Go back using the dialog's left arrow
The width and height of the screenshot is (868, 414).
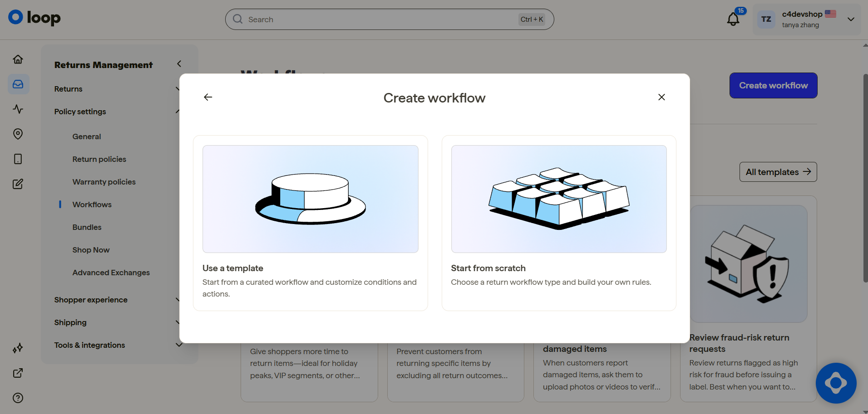coord(208,97)
